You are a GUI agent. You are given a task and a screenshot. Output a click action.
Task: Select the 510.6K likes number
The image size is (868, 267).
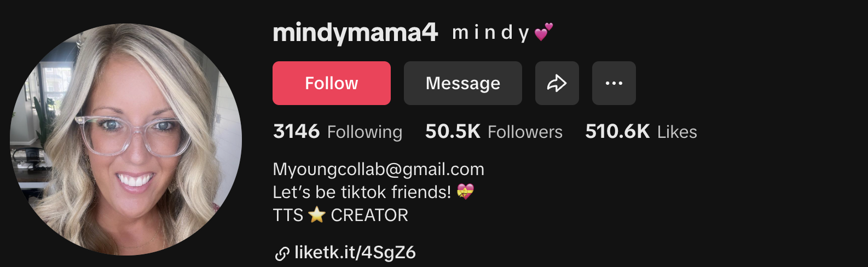(617, 131)
